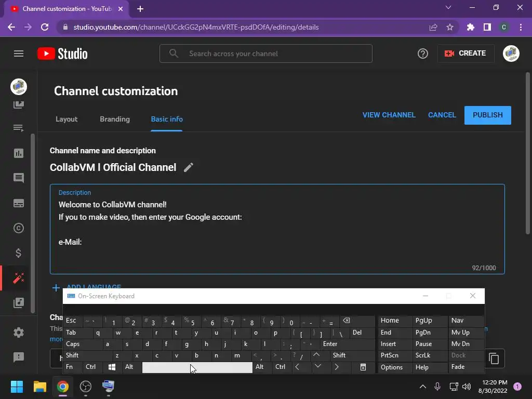Open Audio library icon in sidebar

tap(19, 303)
